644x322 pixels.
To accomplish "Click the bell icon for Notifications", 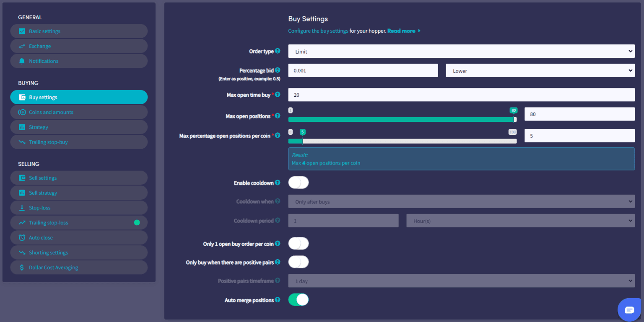I will (22, 61).
